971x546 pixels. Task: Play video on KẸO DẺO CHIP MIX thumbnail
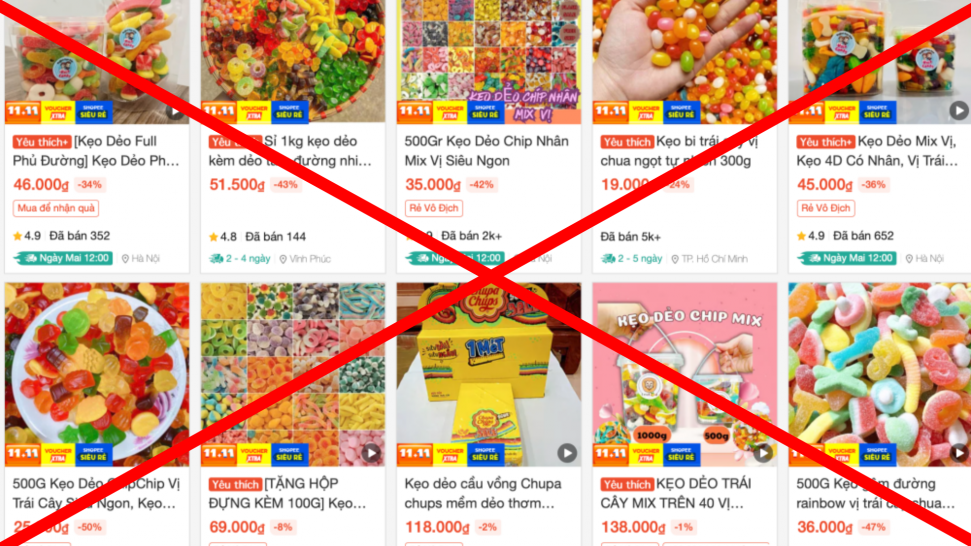pos(763,453)
